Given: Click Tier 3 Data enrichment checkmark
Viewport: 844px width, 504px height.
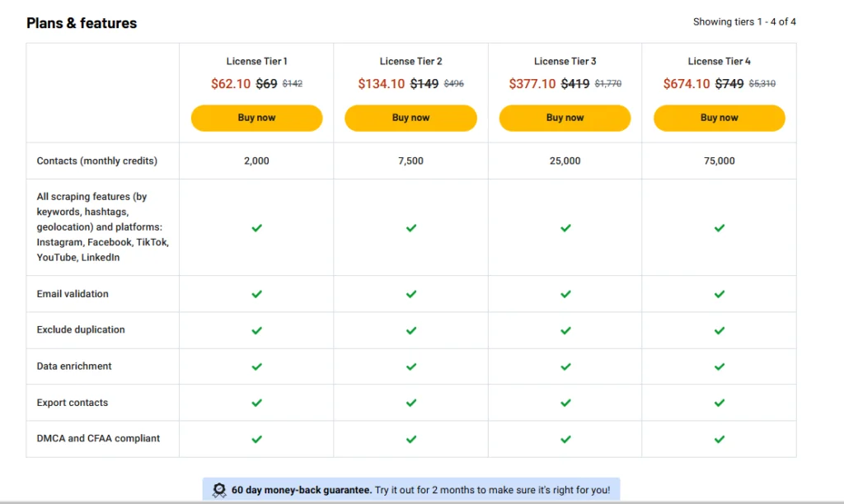Looking at the screenshot, I should click(565, 366).
